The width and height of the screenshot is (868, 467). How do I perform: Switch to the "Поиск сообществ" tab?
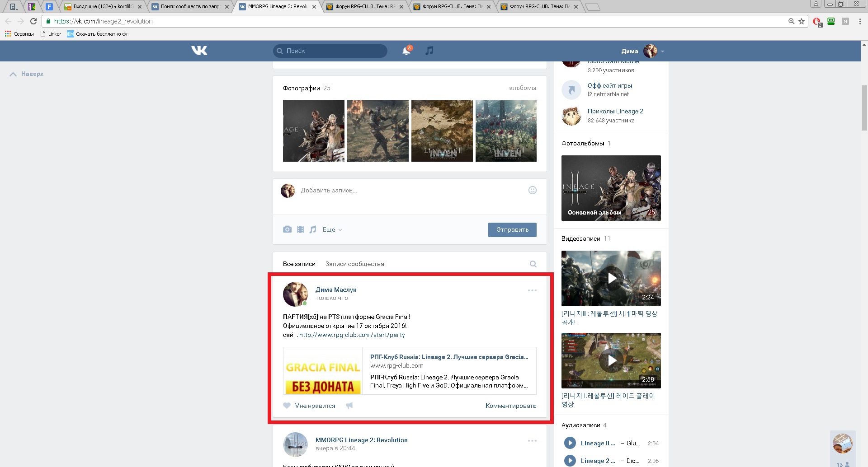click(190, 6)
